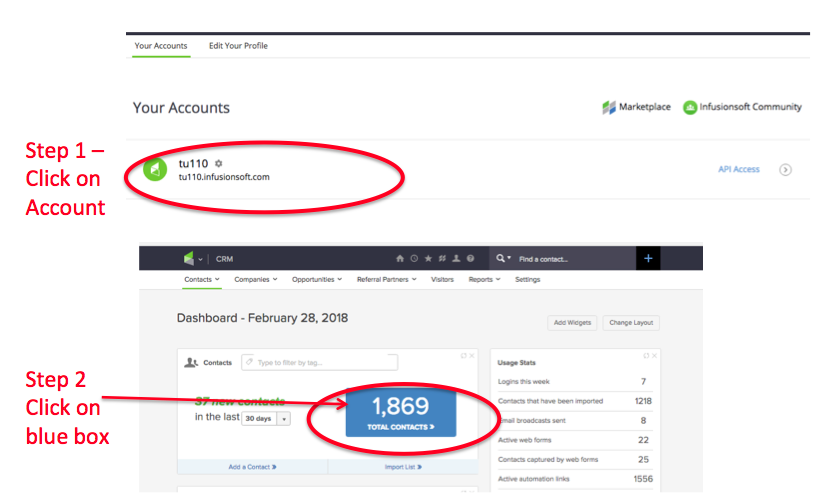This screenshot has width=815, height=499.
Task: Click the Import List link
Action: pyautogui.click(x=403, y=467)
